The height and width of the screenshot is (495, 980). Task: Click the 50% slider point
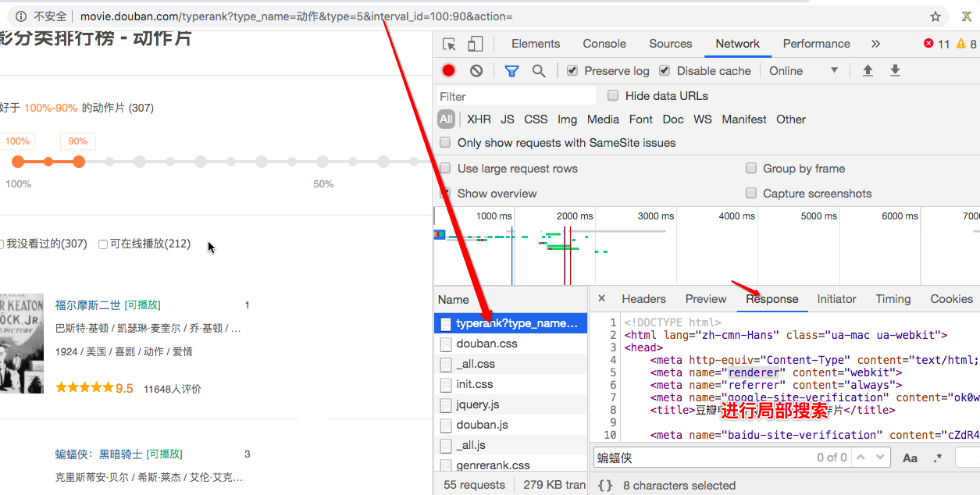(323, 162)
